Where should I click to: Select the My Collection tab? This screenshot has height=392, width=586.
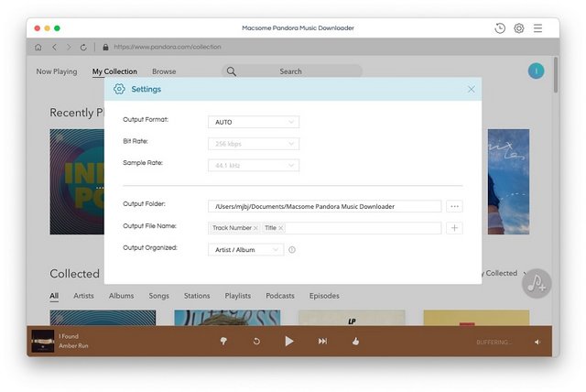114,71
